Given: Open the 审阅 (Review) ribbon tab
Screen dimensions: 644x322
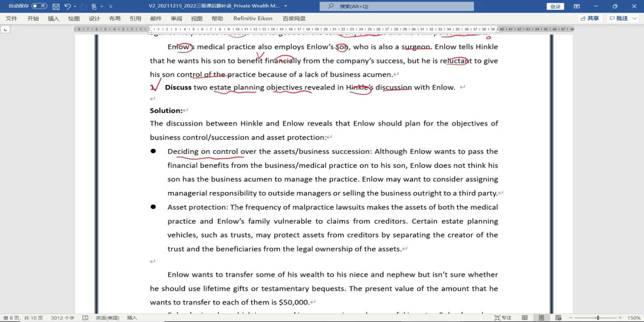Looking at the screenshot, I should click(x=176, y=18).
